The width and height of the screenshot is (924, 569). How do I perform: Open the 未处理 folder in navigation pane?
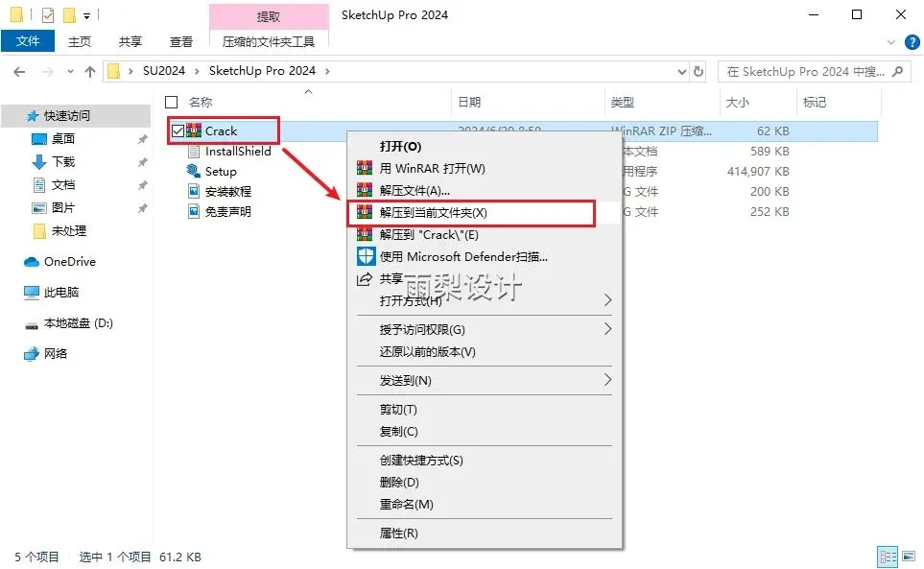pyautogui.click(x=69, y=231)
